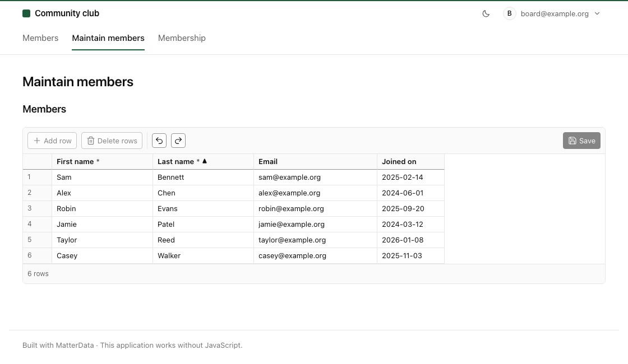This screenshot has height=364, width=628.
Task: Click the Walker last name cell
Action: pyautogui.click(x=203, y=255)
